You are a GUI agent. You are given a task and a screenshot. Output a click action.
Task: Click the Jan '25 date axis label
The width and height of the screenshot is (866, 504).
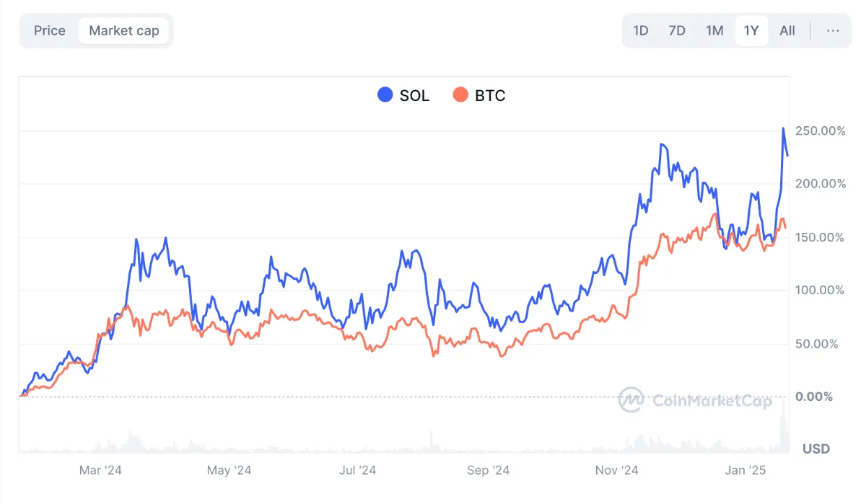[746, 471]
